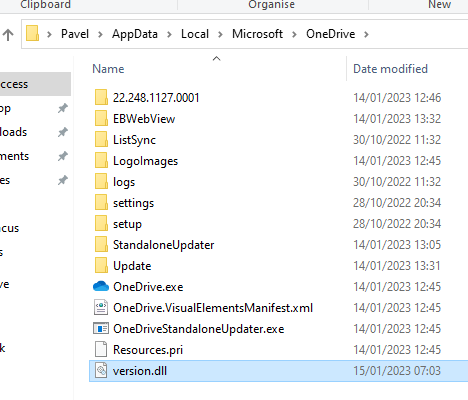
Task: Open the sidebar item ending 'ments'
Action: [14, 156]
